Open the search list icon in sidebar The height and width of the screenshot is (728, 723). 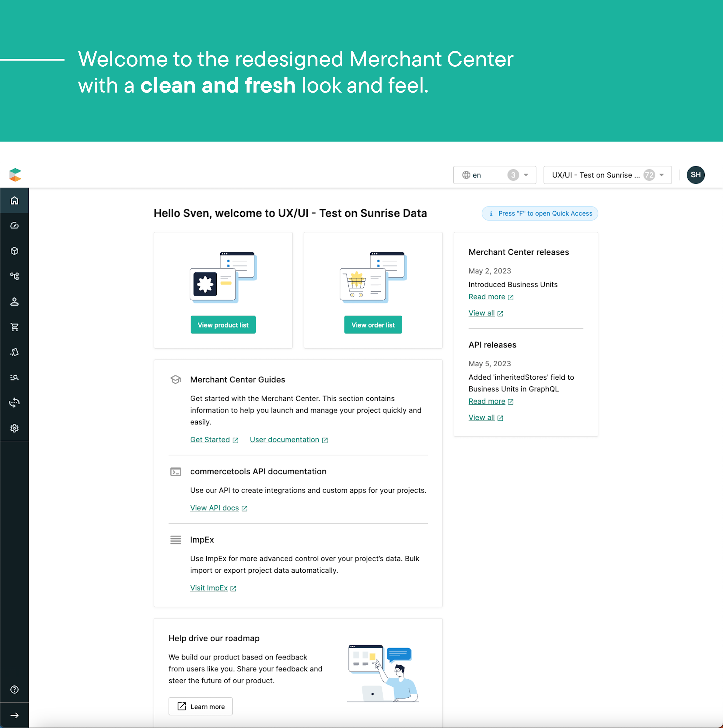(14, 377)
